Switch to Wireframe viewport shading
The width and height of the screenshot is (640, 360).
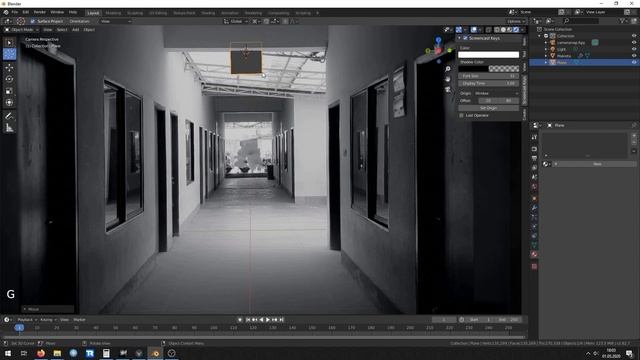(497, 30)
